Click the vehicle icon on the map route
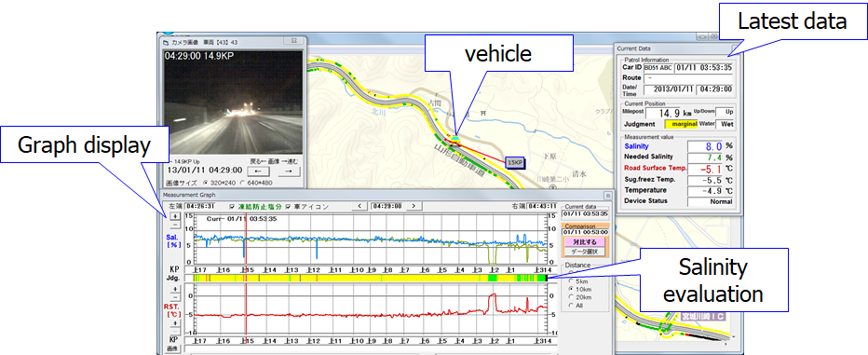The image size is (868, 355). (x=455, y=137)
